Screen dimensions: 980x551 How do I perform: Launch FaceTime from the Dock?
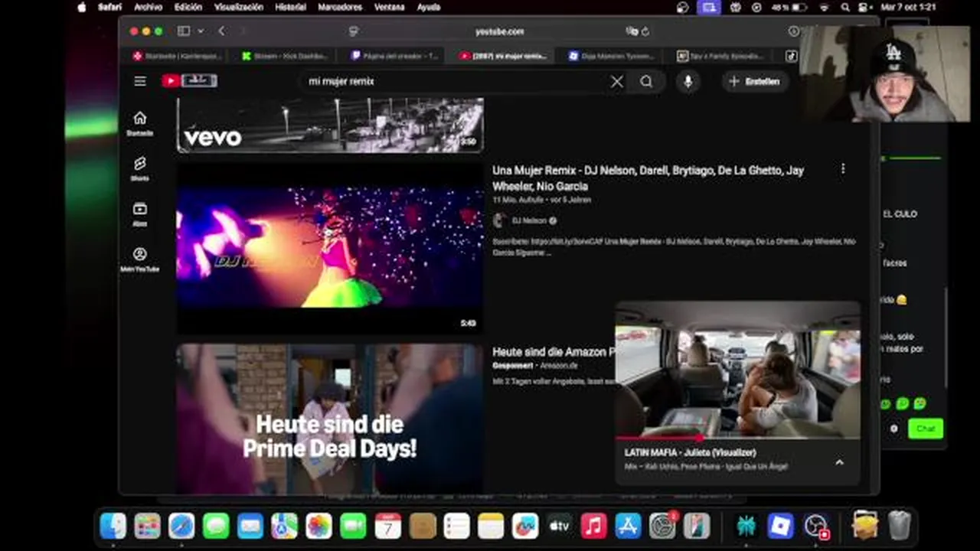click(x=353, y=526)
